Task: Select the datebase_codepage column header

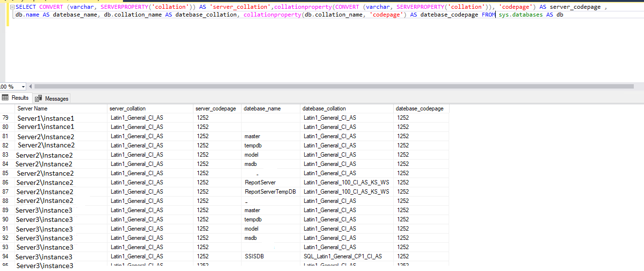Action: (421, 108)
